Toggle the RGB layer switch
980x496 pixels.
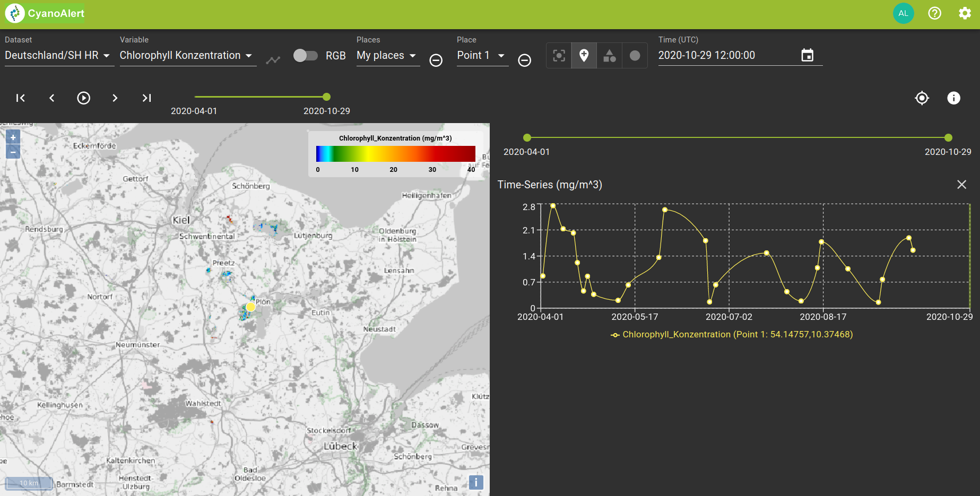tap(306, 55)
